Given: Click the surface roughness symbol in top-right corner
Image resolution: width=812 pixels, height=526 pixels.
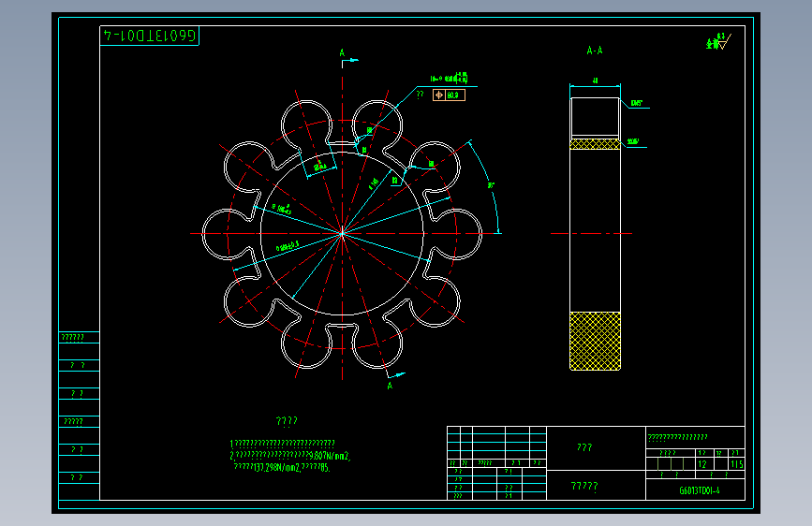Looking at the screenshot, I should [718, 41].
